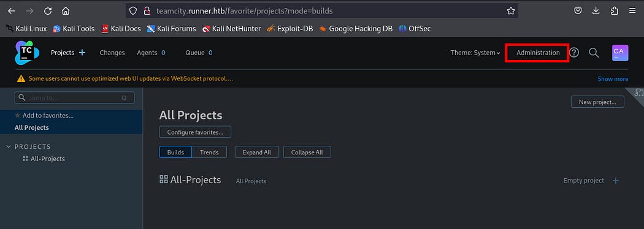Click the plus icon beside Empty project
Screen dimensions: 644x229
point(616,181)
